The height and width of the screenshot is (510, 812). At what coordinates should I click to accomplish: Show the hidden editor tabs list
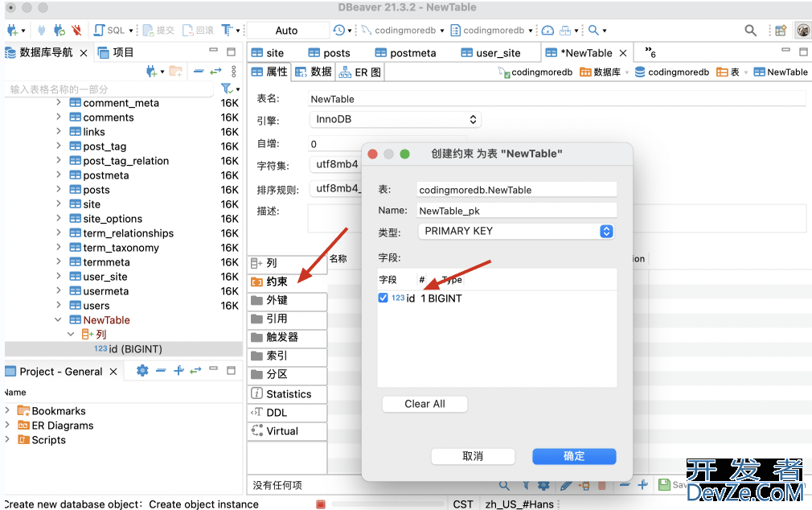tap(650, 51)
